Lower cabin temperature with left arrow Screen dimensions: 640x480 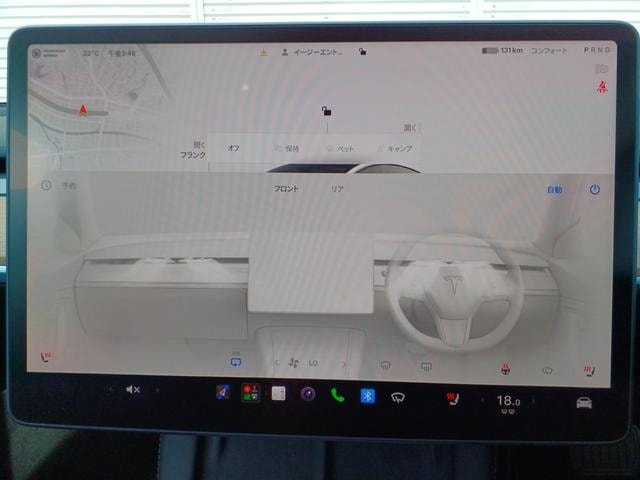coord(482,400)
